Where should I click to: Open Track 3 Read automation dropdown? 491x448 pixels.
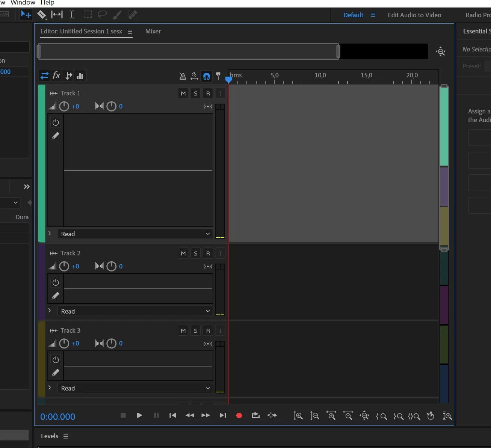point(134,388)
